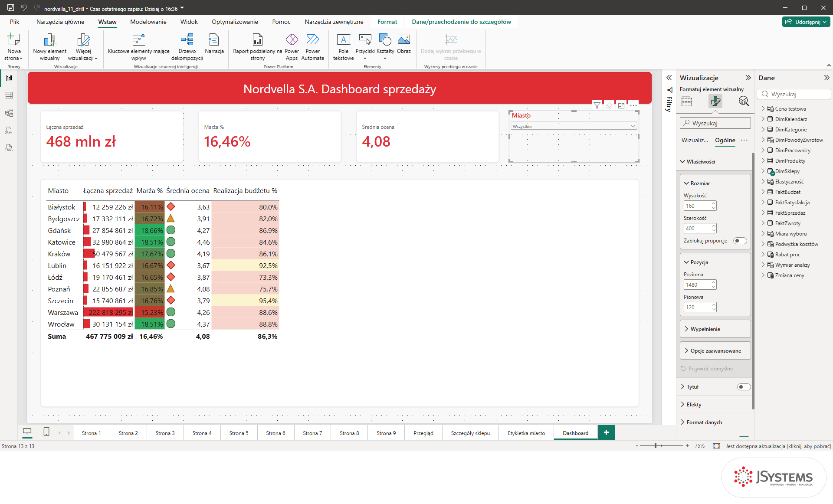Click Przywróć domyślne button

(707, 369)
